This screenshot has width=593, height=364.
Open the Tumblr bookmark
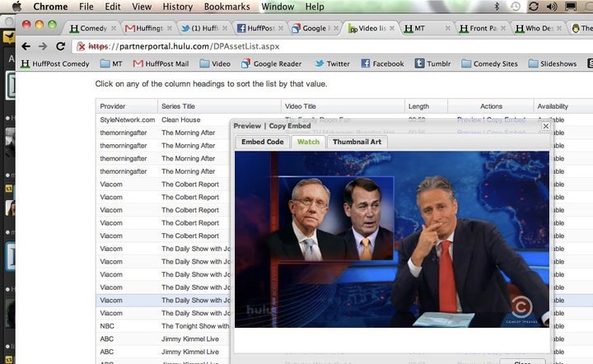432,64
